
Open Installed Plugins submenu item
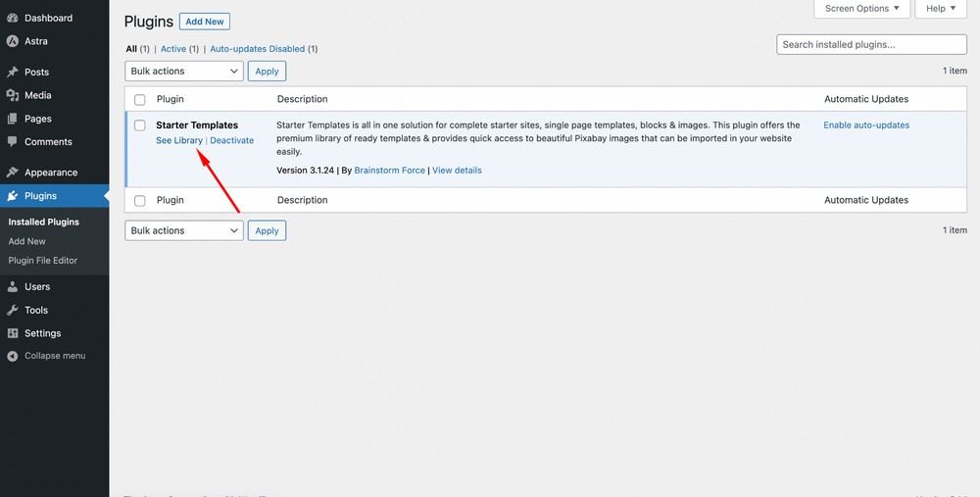coord(44,222)
